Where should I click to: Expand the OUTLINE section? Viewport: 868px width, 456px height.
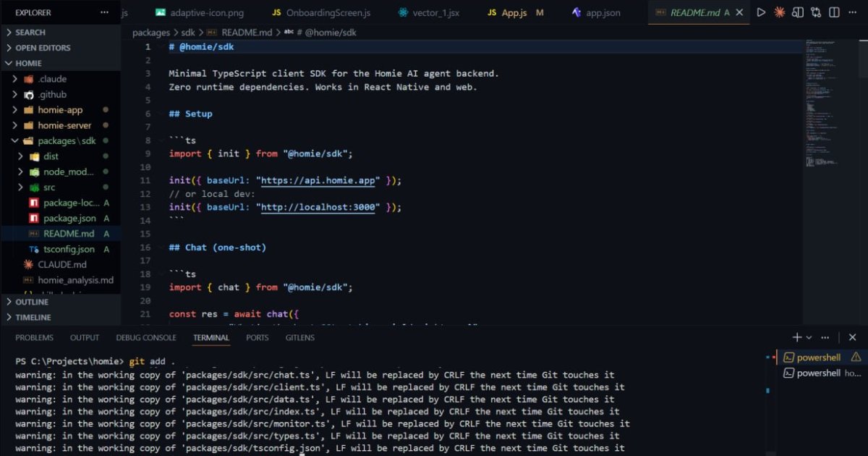click(60, 303)
